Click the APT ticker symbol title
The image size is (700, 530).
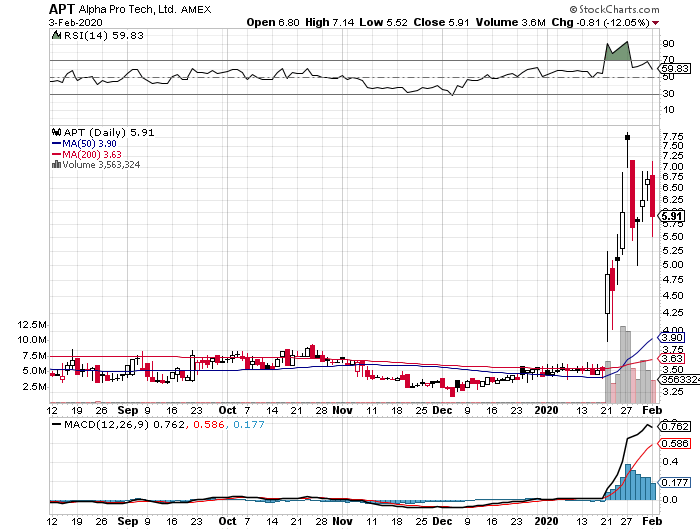[x=62, y=9]
